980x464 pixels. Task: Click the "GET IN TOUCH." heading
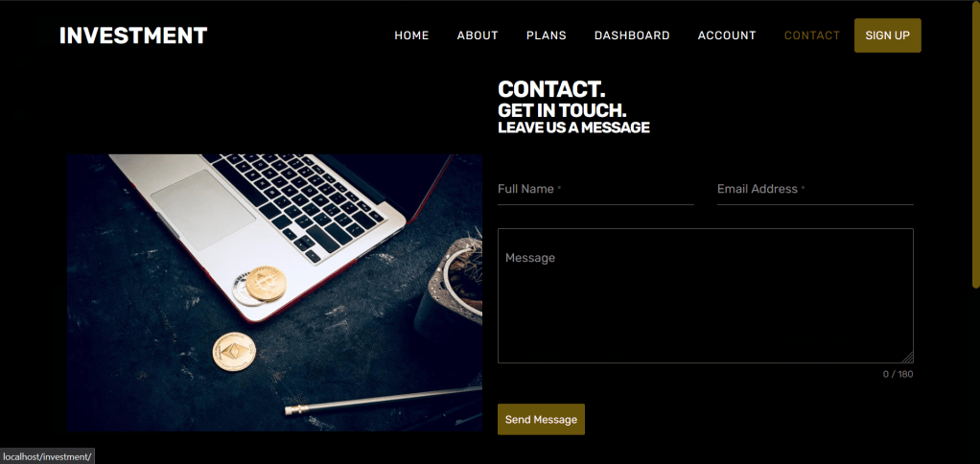tap(562, 110)
